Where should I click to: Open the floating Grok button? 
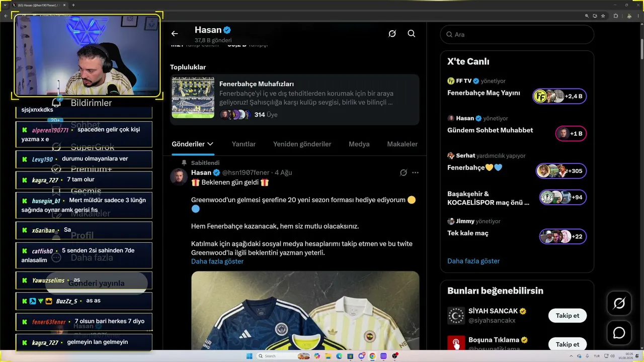(619, 303)
